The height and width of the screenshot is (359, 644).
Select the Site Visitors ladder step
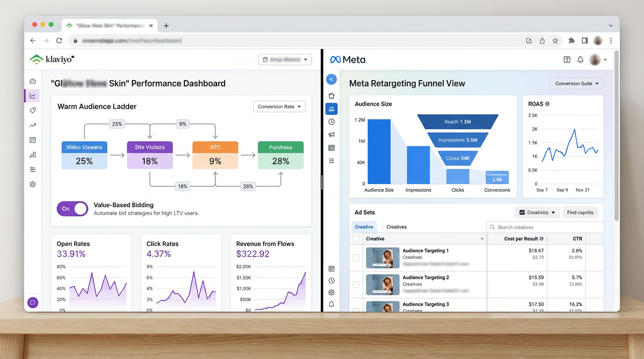[150, 155]
